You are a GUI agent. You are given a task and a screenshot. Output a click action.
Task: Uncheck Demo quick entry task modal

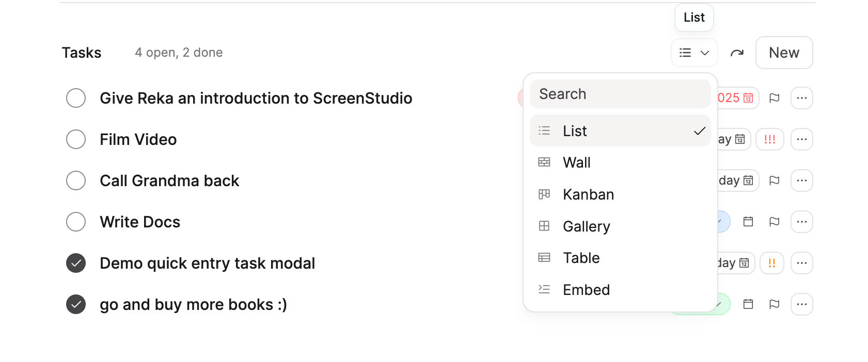[76, 263]
